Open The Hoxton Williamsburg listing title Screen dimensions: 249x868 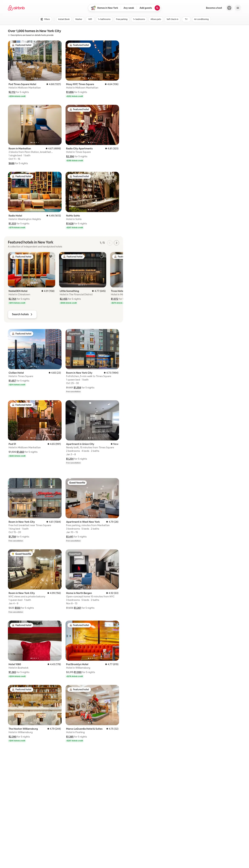point(23,728)
